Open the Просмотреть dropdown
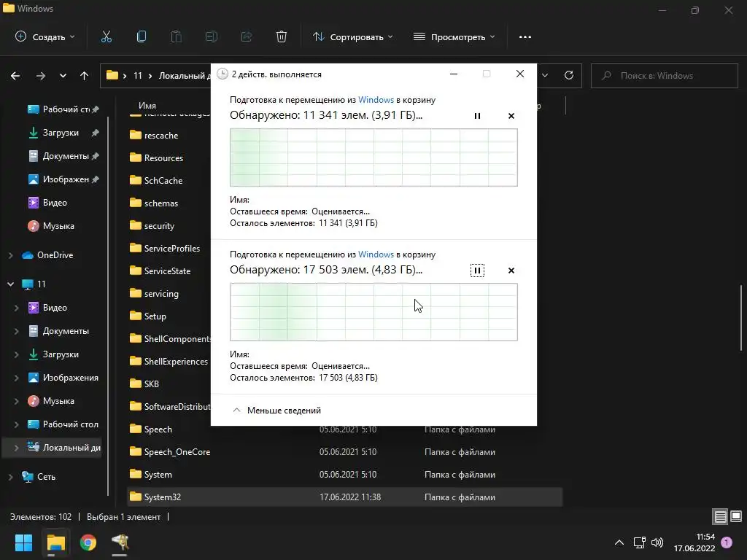The height and width of the screenshot is (560, 747). 454,36
